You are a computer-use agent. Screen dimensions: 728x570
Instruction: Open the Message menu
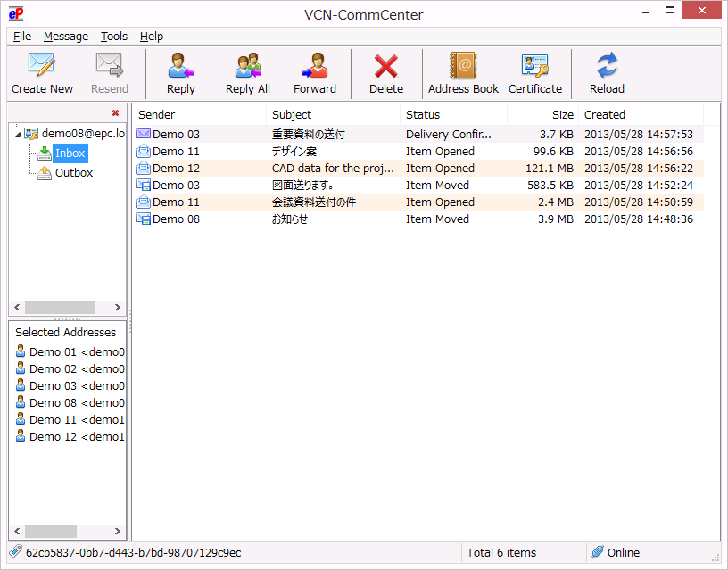[66, 37]
